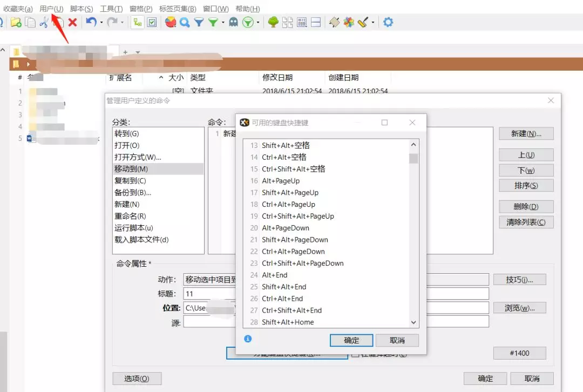
Task: Click the horizontal split pane icon
Action: (x=316, y=22)
